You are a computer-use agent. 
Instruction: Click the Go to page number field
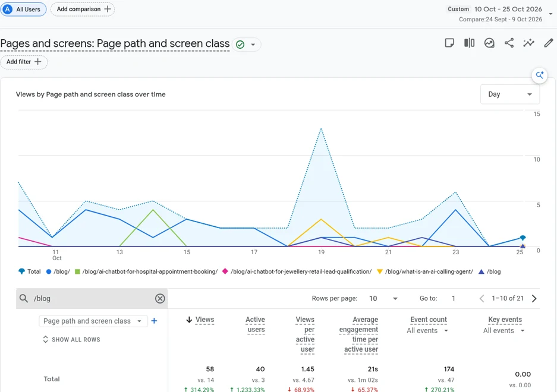454,299
